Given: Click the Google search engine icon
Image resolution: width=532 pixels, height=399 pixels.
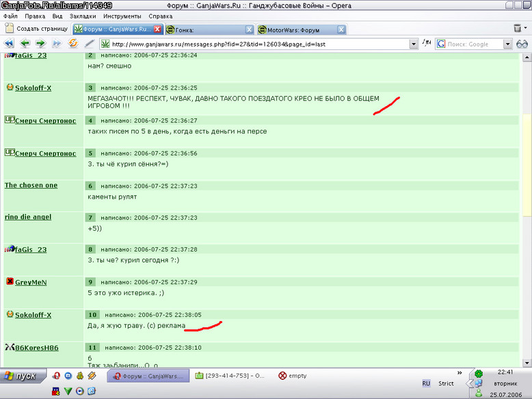Looking at the screenshot, I should click(441, 44).
